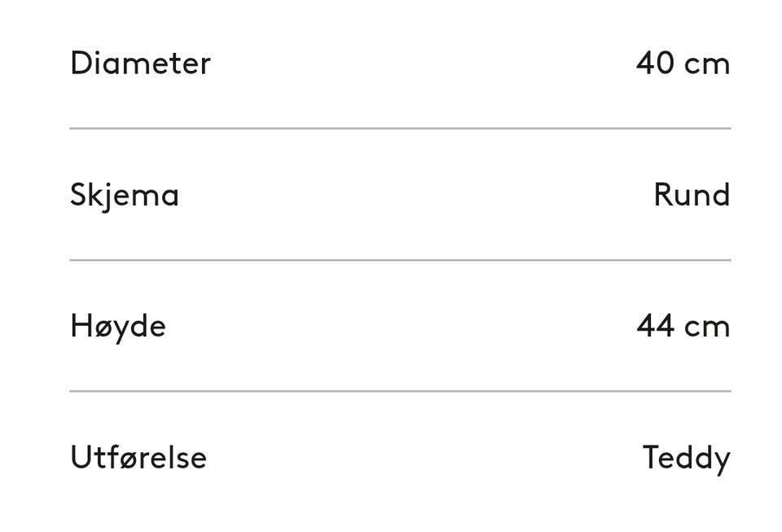The image size is (782, 532).
Task: Click the divider line below Diameter row
Action: (400, 129)
